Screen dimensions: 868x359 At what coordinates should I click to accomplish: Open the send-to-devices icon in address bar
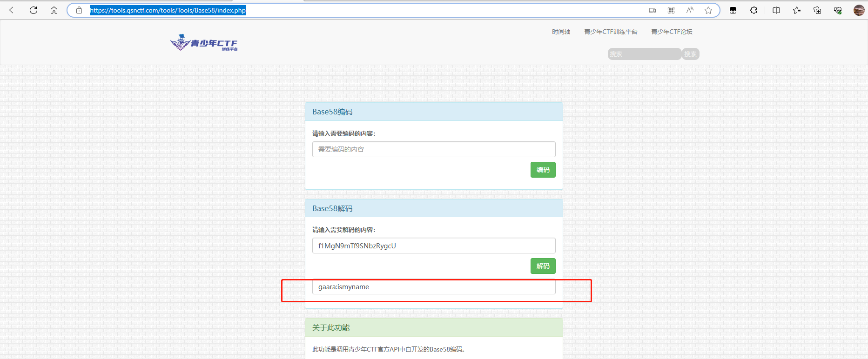[653, 10]
